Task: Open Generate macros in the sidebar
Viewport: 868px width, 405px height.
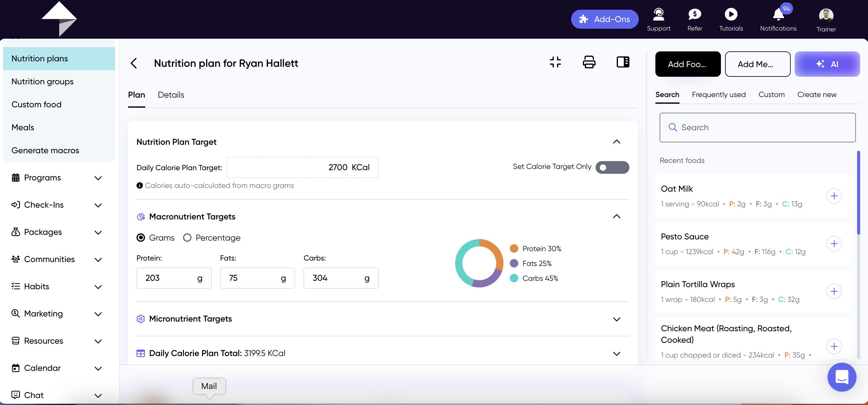Action: [x=59, y=151]
